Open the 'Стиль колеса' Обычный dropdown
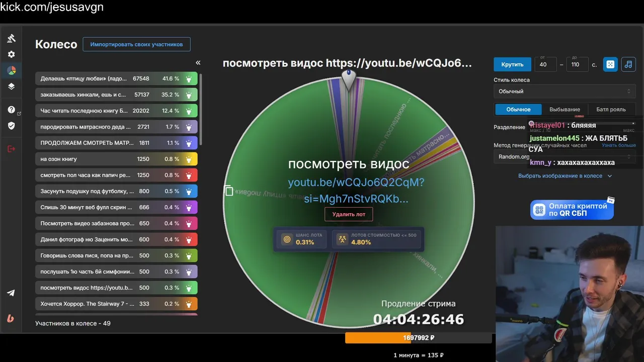The image size is (644, 362). pos(565,92)
